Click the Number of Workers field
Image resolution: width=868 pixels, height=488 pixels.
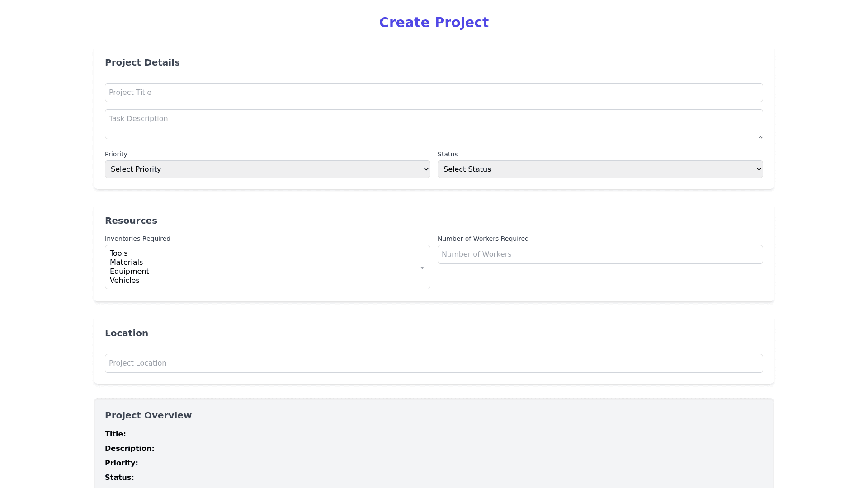click(x=600, y=254)
